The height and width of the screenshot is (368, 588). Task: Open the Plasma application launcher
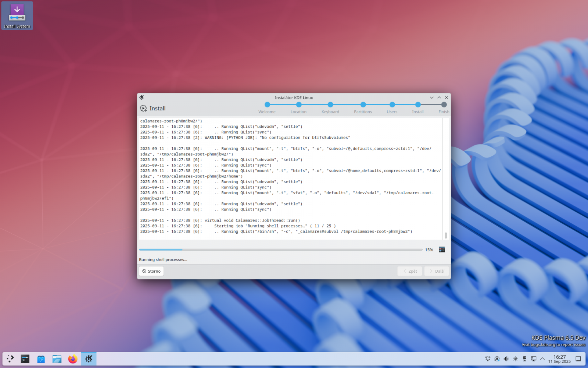[x=10, y=359]
